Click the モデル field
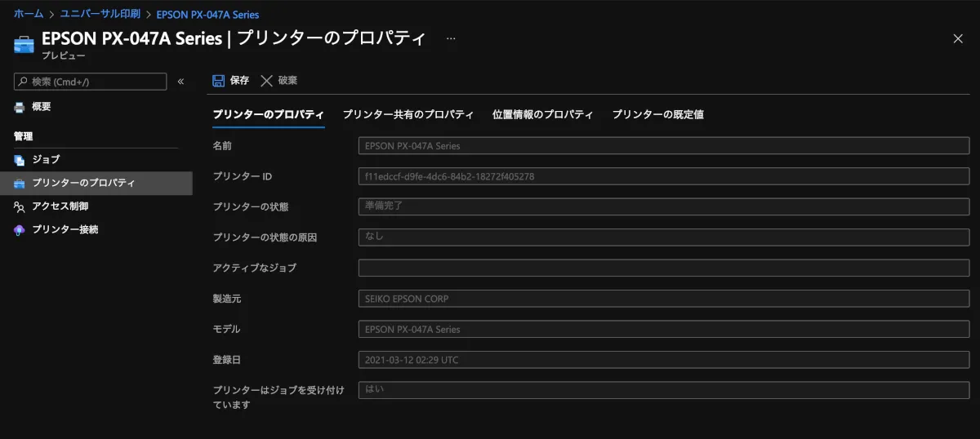 [x=664, y=330]
